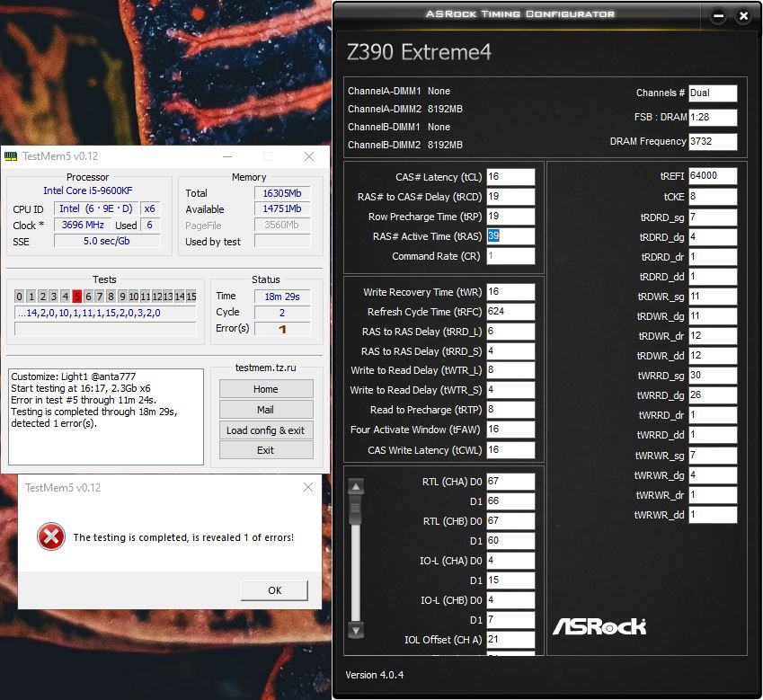Select failed test number 5 red box
The width and height of the screenshot is (763, 700).
pos(77,297)
